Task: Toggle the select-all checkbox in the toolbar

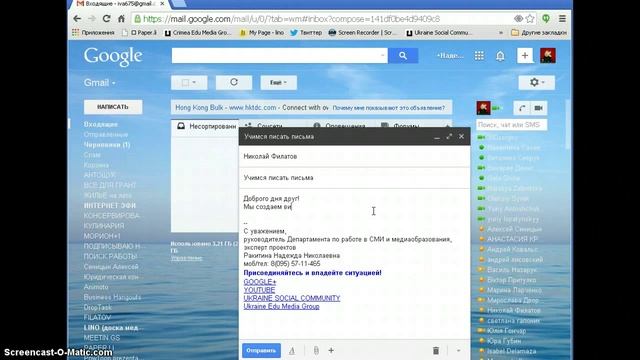Action: coord(185,82)
